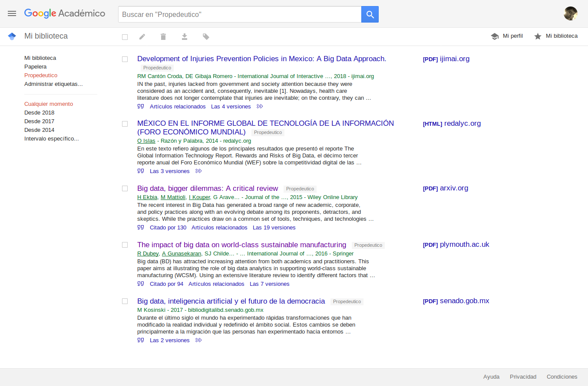The width and height of the screenshot is (588, 386).
Task: Open Administrar etiquetas... in the sidebar
Action: click(x=53, y=84)
